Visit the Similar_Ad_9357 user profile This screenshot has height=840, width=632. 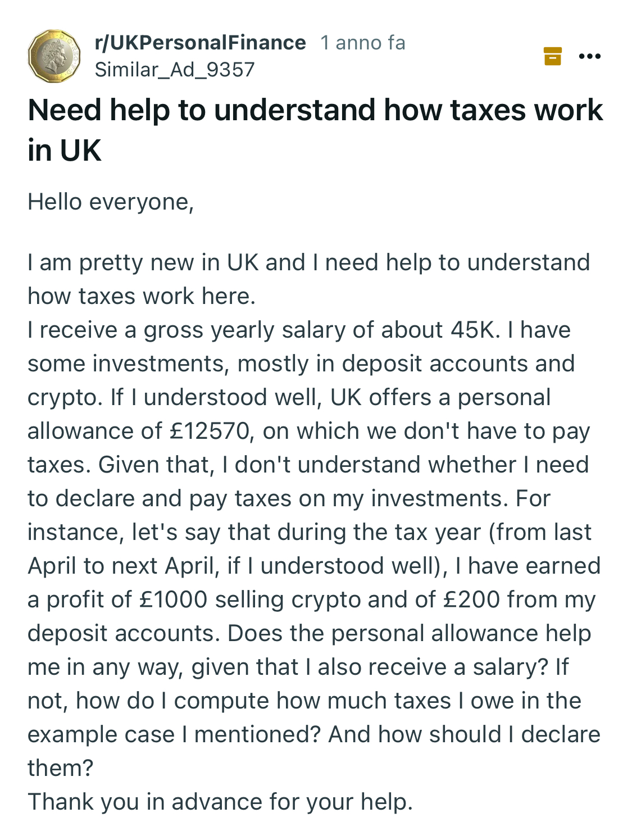coord(175,69)
